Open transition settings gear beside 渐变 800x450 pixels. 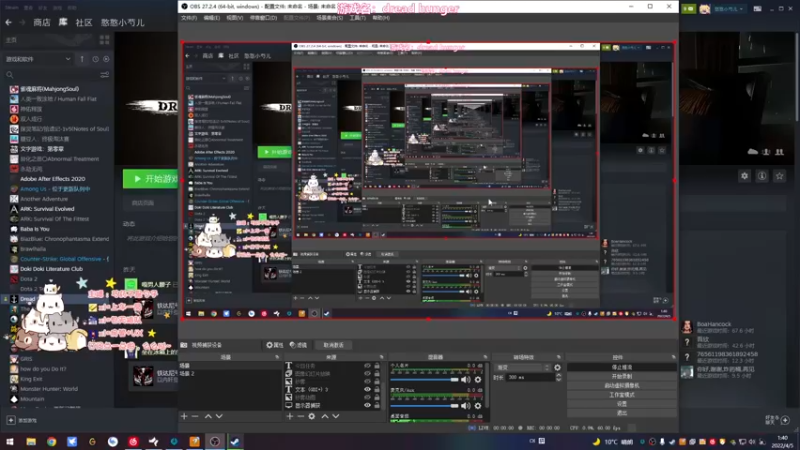557,367
